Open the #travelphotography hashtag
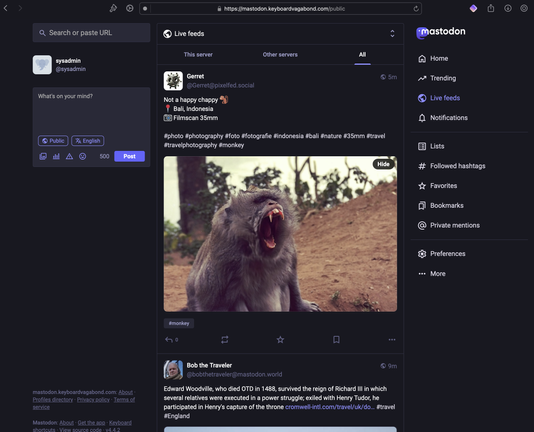 coord(190,145)
